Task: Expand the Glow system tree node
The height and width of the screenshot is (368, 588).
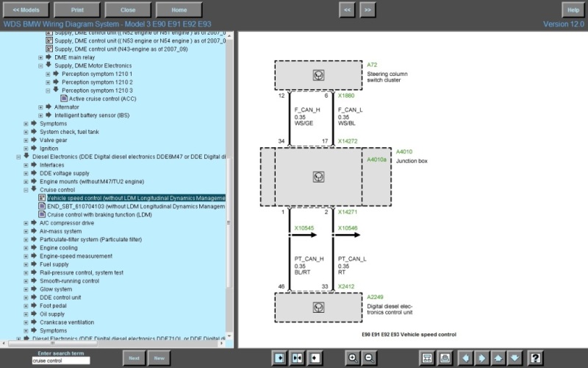Action: tap(26, 289)
